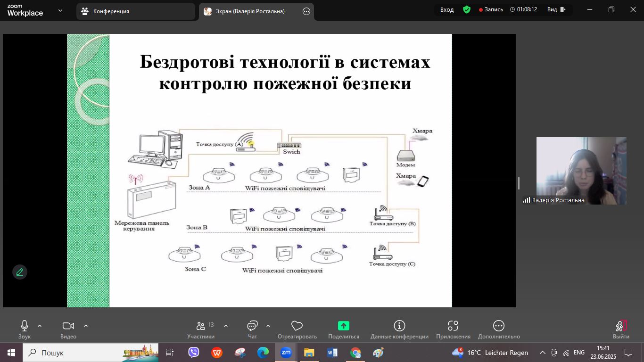The height and width of the screenshot is (362, 644).
Task: Open the annotation pencil tool
Action: pos(20,272)
